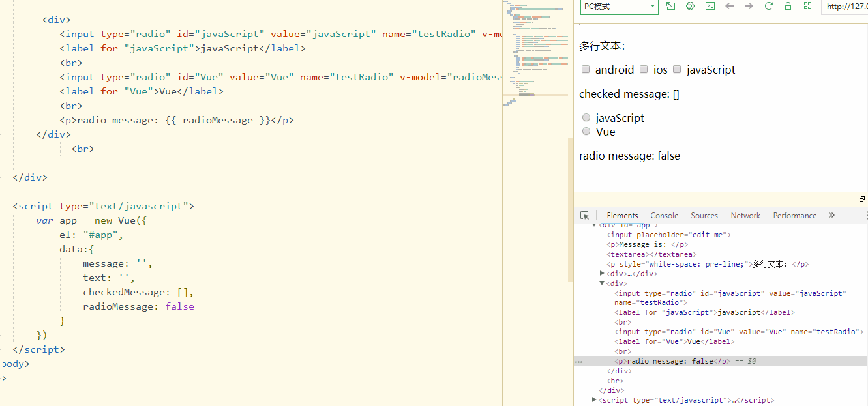
Task: Click 'checked message: []' text in preview
Action: [x=629, y=94]
